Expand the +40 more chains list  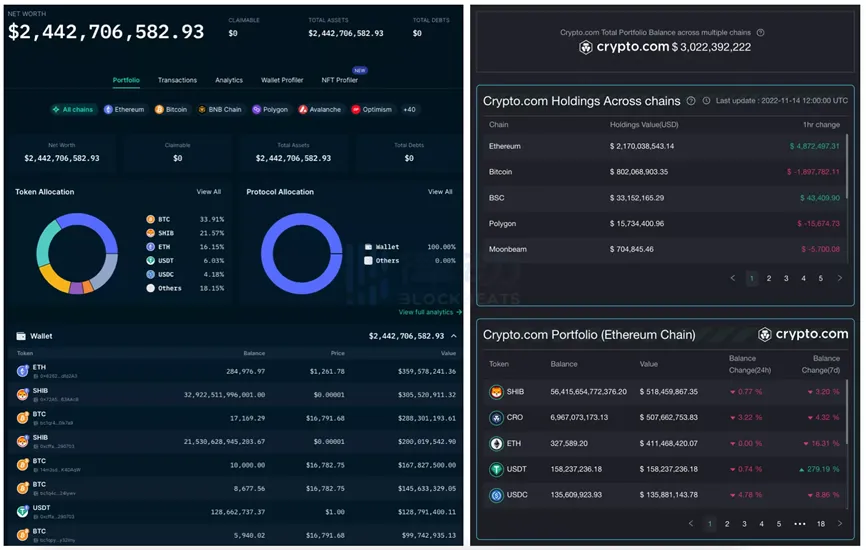(409, 109)
